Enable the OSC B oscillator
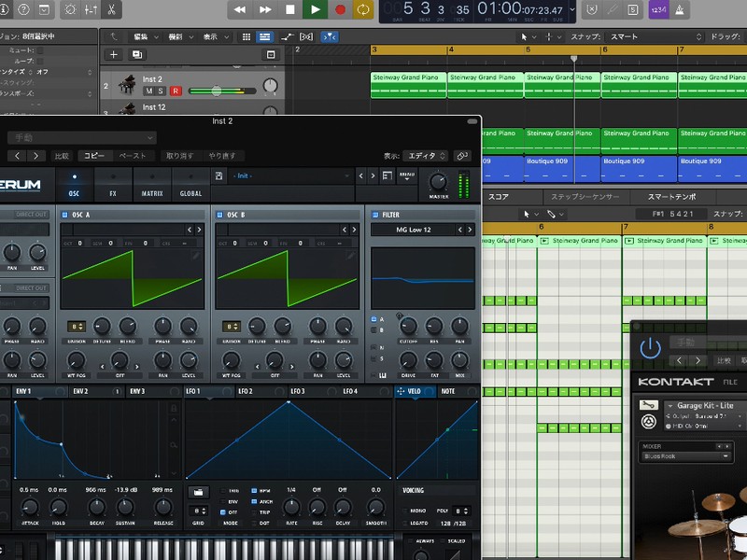This screenshot has width=747, height=560. point(220,215)
